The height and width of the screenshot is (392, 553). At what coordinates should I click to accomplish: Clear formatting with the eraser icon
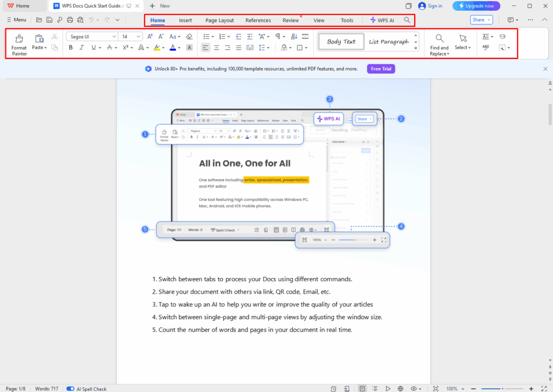[189, 36]
